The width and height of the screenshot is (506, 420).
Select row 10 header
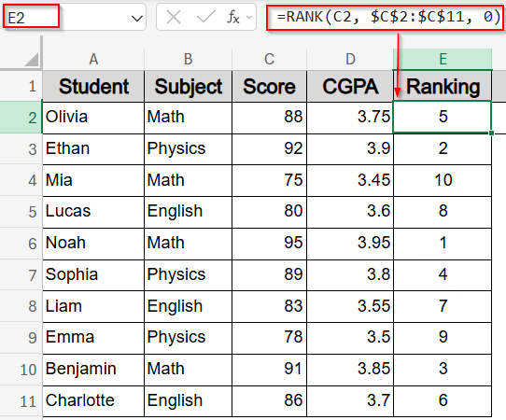(21, 370)
